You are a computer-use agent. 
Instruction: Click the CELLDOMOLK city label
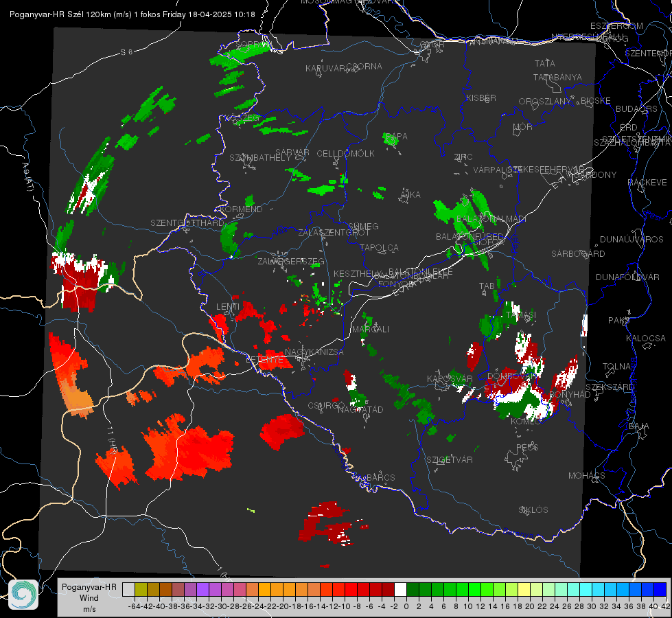pos(345,153)
